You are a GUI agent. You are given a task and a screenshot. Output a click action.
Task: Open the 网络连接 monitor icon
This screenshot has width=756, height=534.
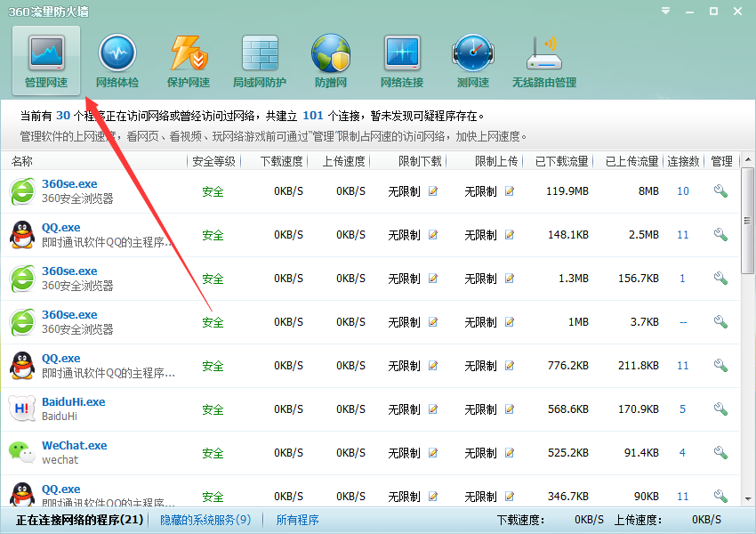(402, 61)
